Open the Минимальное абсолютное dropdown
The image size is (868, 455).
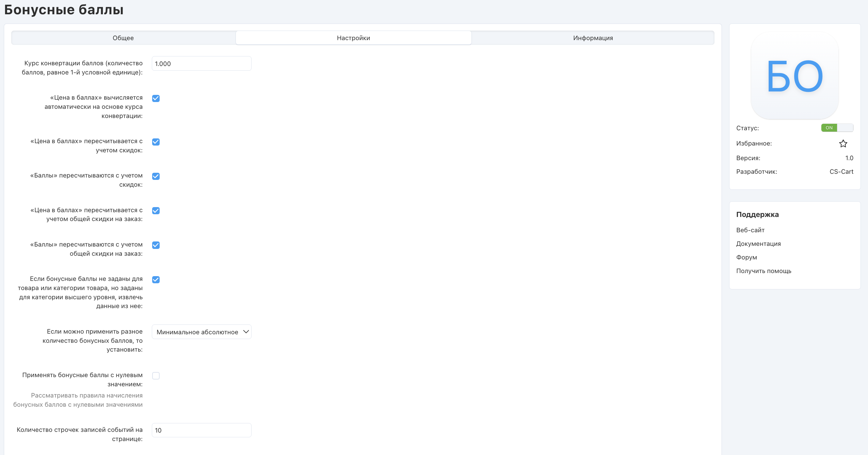coord(202,332)
